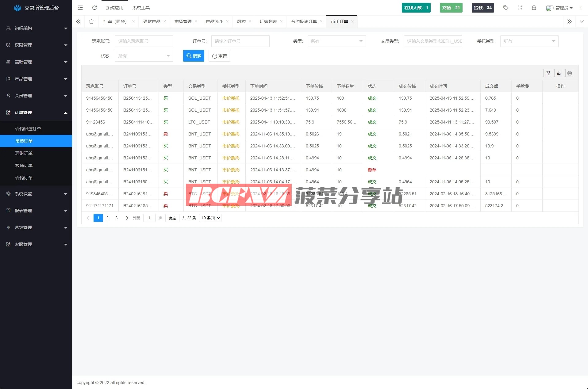Change the 10 条/页 page size dropdown

(x=210, y=218)
